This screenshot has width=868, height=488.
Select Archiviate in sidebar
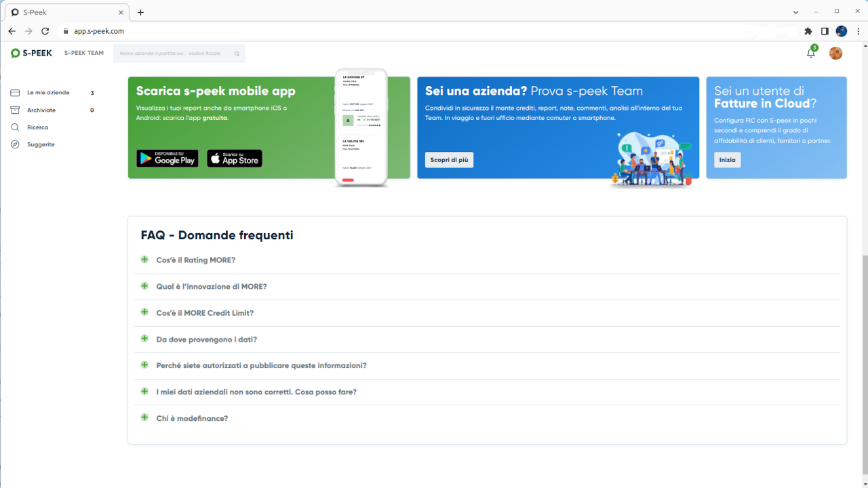click(x=41, y=110)
